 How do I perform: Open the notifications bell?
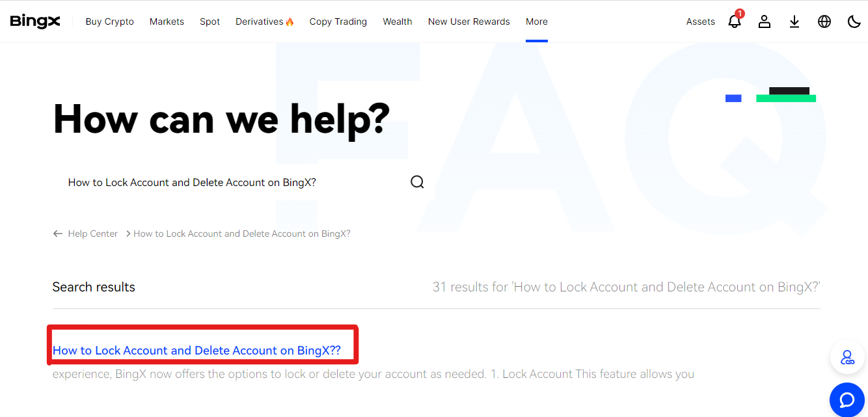click(735, 21)
